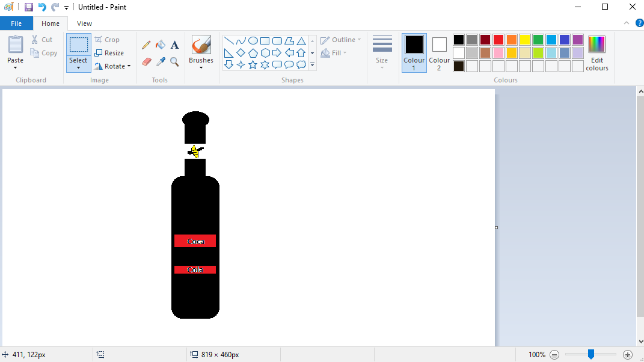The height and width of the screenshot is (362, 644).
Task: Open the Resize dialog
Action: tap(109, 53)
